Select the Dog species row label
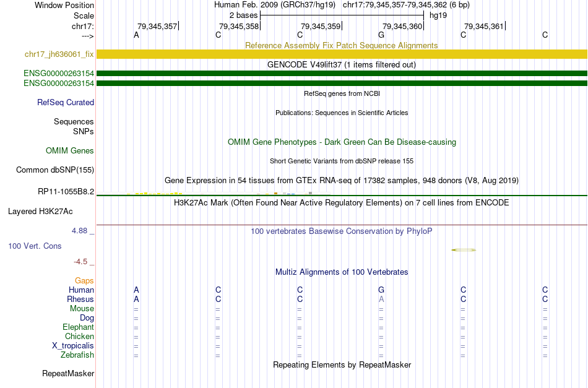588x388 pixels. [87, 318]
